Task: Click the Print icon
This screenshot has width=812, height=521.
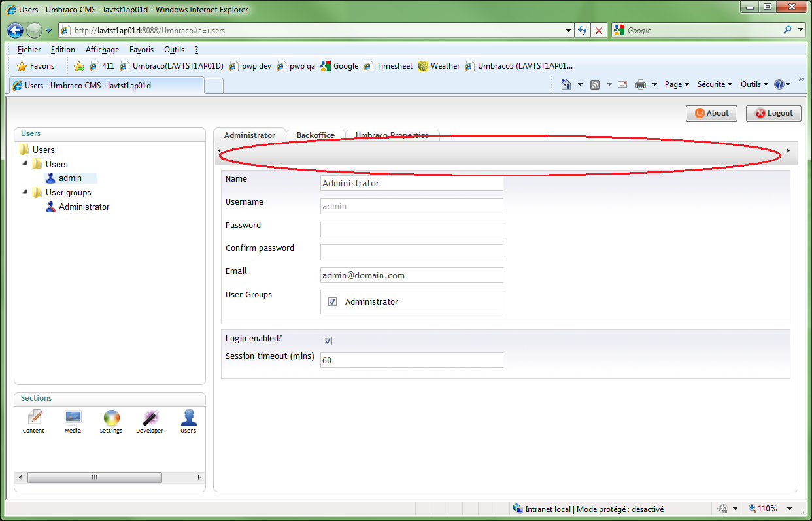Action: coord(641,84)
